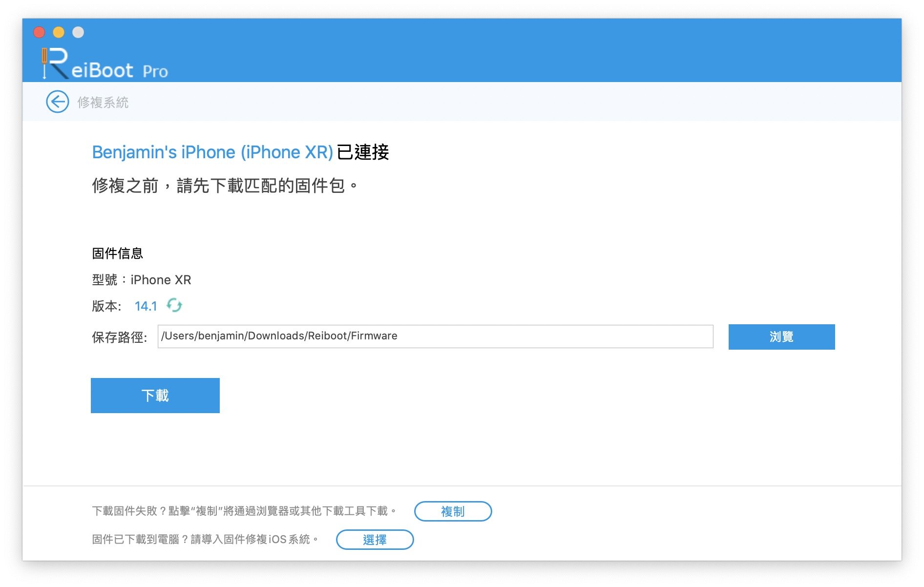Click the 下載 download button
Screen dimensions: 924x587
click(x=155, y=396)
